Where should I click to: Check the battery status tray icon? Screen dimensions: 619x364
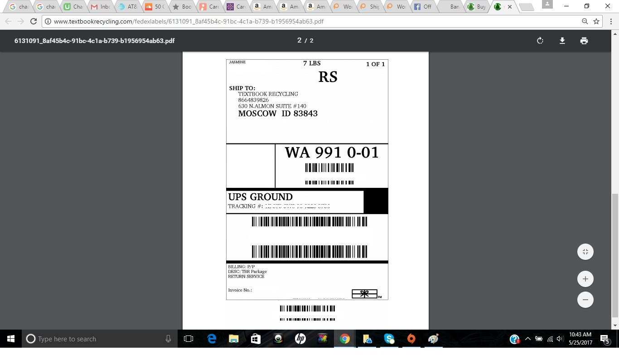539,339
